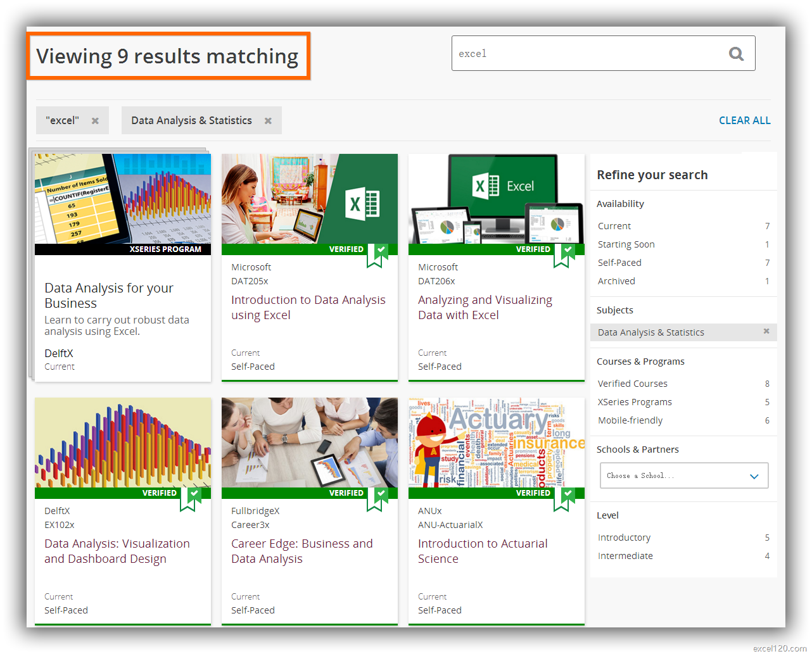Click the Microsoft DAT205x course code
The width and height of the screenshot is (812, 654).
coord(250,281)
